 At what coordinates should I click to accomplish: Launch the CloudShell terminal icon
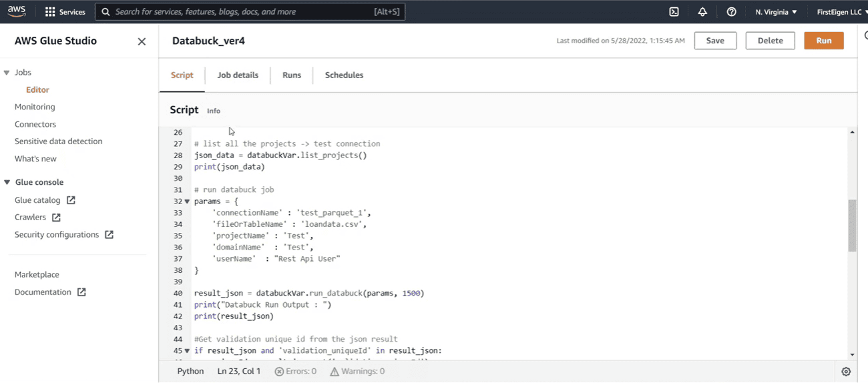674,12
